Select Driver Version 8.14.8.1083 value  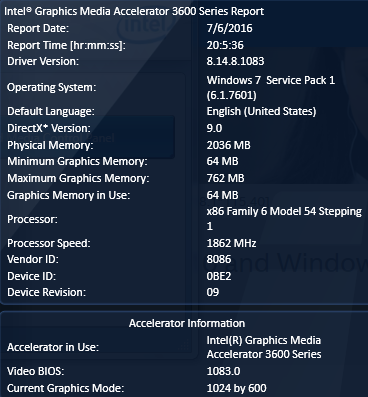[x=235, y=61]
